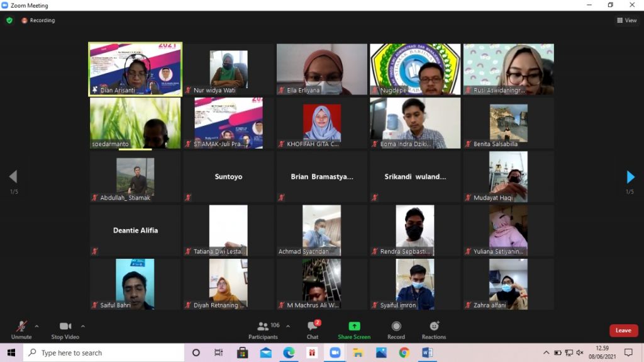644x362 pixels.
Task: Go to previous page of participants
Action: pos(13,177)
